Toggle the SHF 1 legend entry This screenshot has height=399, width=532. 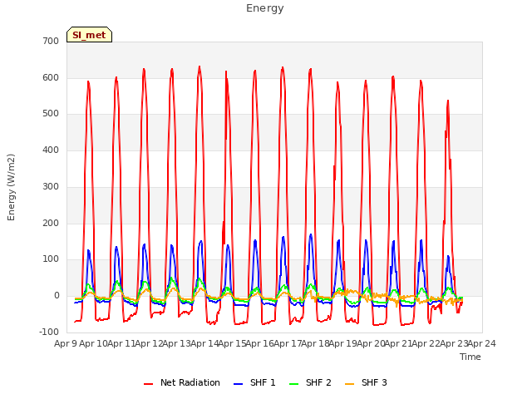[x=254, y=382]
